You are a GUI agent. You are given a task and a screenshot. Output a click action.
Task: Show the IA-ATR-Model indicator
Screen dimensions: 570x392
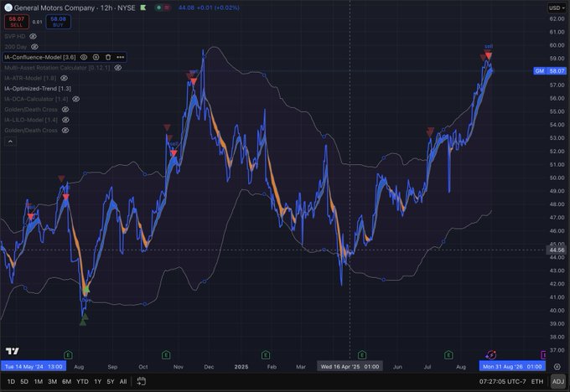pos(64,78)
